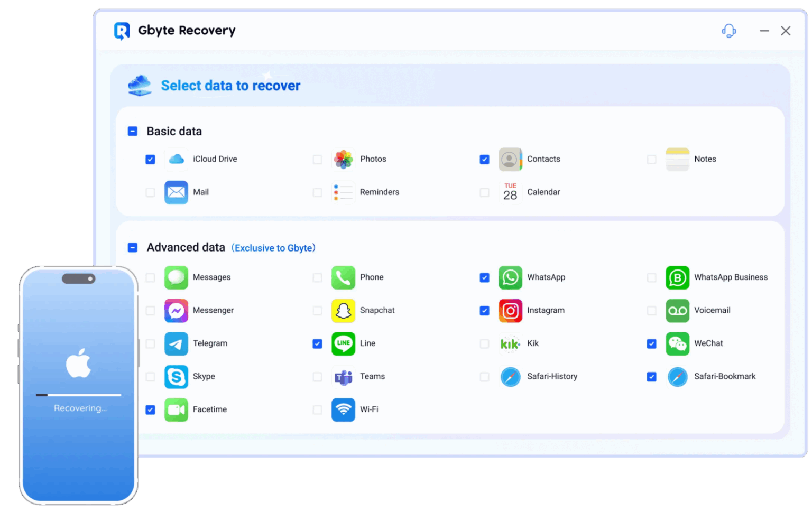Click the Snapchat ghost icon

[343, 311]
